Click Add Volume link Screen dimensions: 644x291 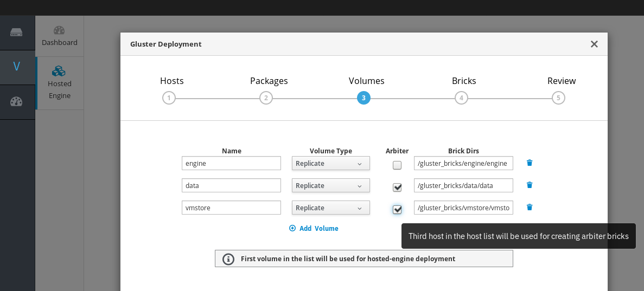tap(314, 228)
